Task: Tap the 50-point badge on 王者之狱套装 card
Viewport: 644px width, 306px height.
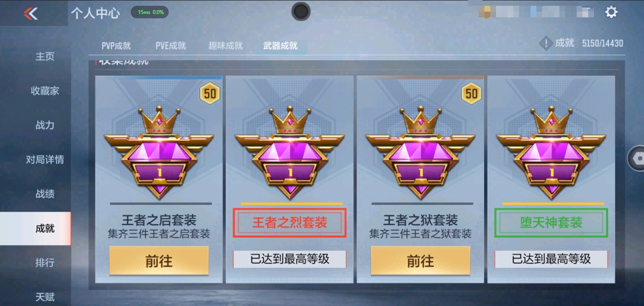Action: [x=471, y=93]
